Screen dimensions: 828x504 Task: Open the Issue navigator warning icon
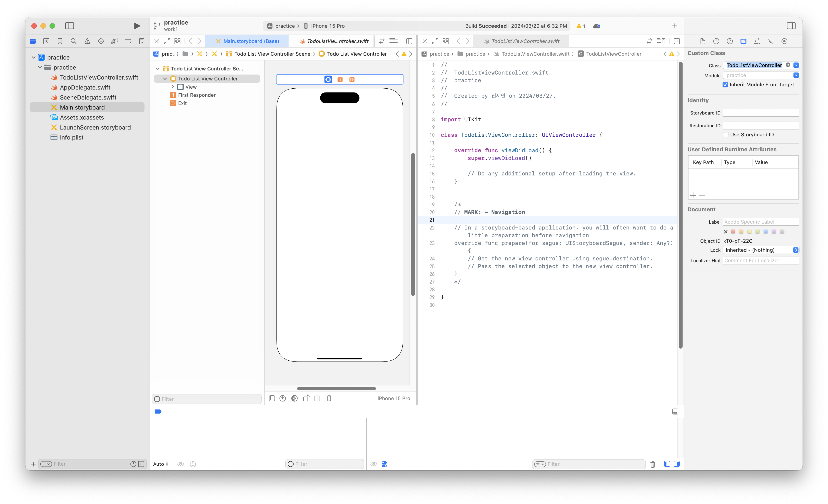tap(87, 41)
